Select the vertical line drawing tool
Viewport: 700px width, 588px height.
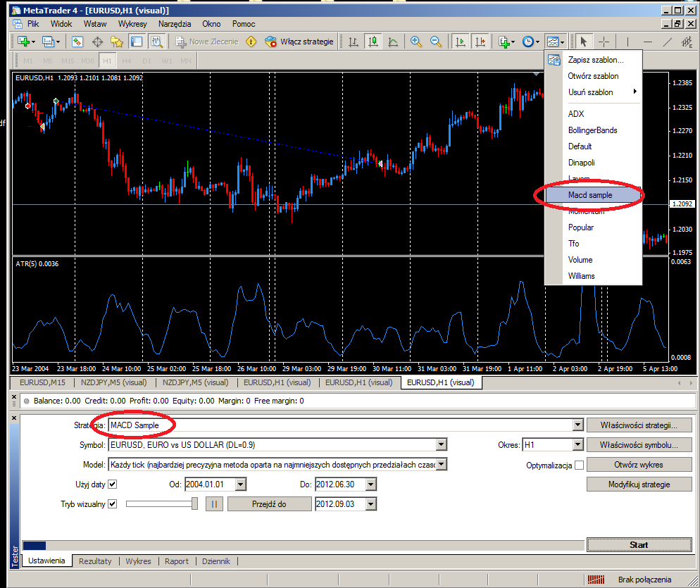(627, 42)
